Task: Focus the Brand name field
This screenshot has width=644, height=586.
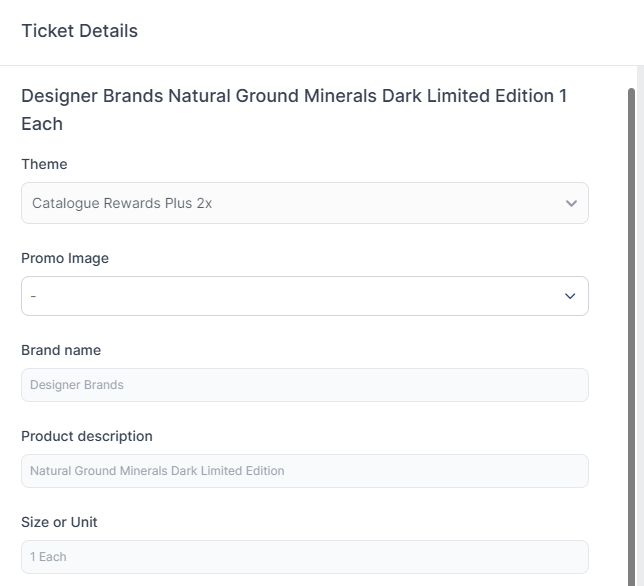Action: 305,385
